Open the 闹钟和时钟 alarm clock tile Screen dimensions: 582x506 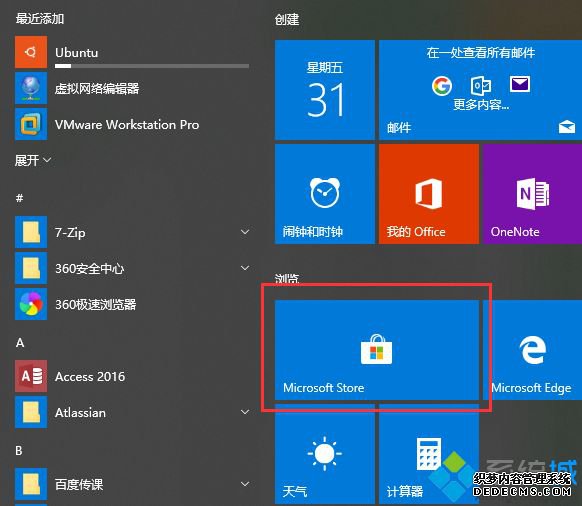325,194
